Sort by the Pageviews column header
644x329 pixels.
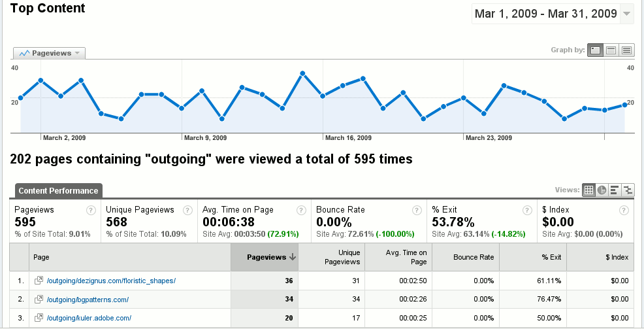coord(266,258)
